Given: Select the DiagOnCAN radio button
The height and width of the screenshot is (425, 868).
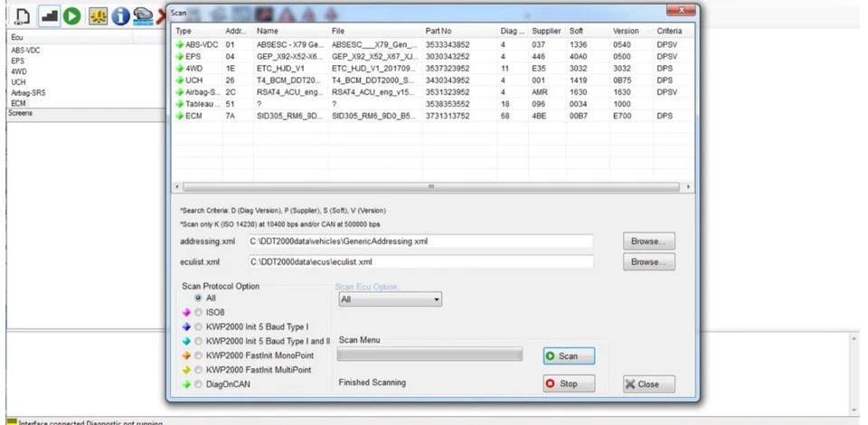Looking at the screenshot, I should click(x=198, y=384).
